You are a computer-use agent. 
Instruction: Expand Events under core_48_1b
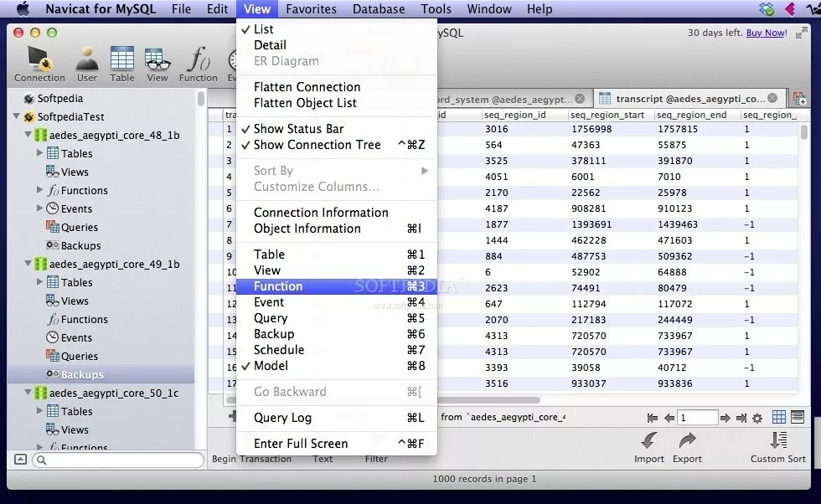[40, 208]
